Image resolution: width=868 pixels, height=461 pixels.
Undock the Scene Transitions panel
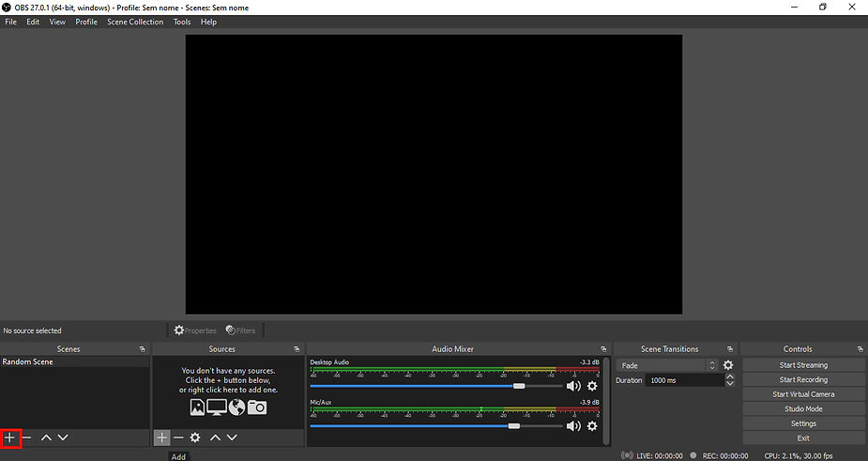click(x=730, y=349)
